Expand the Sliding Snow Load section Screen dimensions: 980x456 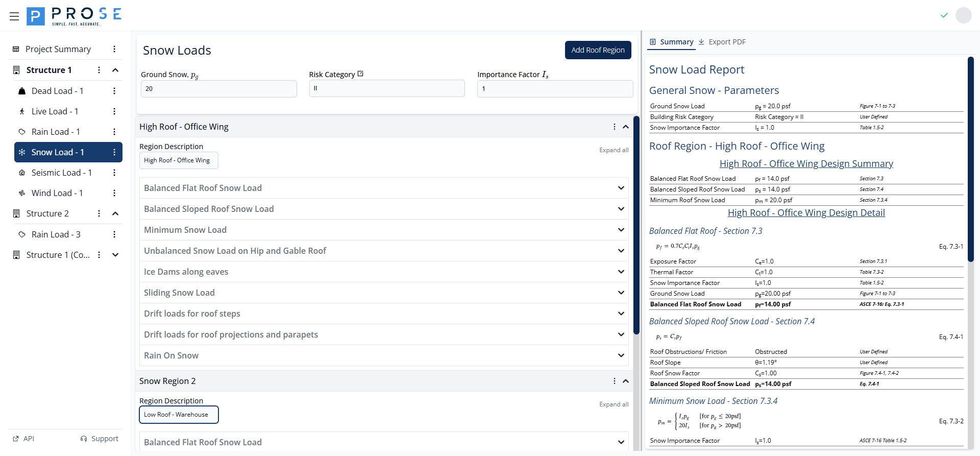click(x=621, y=293)
